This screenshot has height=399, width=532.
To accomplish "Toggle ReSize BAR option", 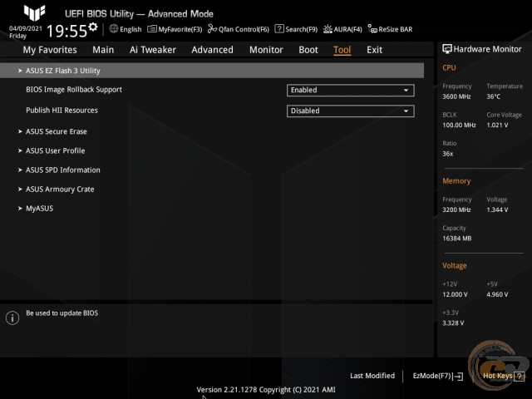I will (x=396, y=29).
